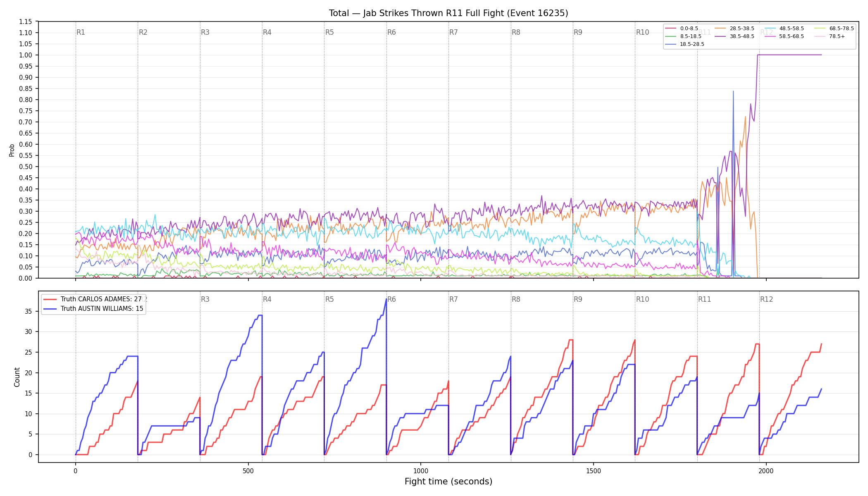Select the 0.0-8.5 legend entry
The height and width of the screenshot is (496, 868).
682,29
